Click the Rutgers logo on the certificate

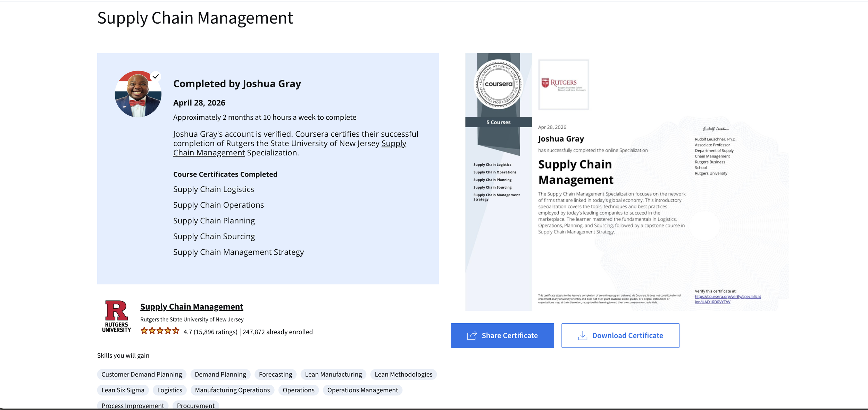564,84
